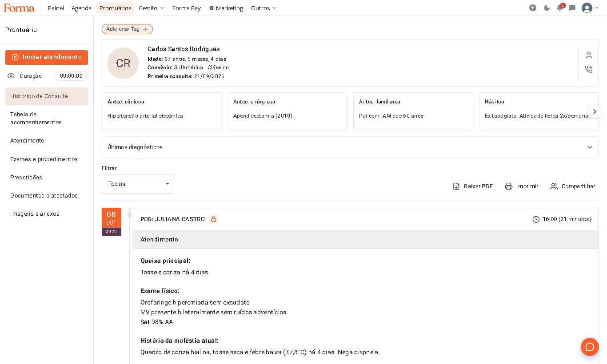Expand the Últimos diagnósticos section
This screenshot has height=364, width=607.
click(350, 147)
